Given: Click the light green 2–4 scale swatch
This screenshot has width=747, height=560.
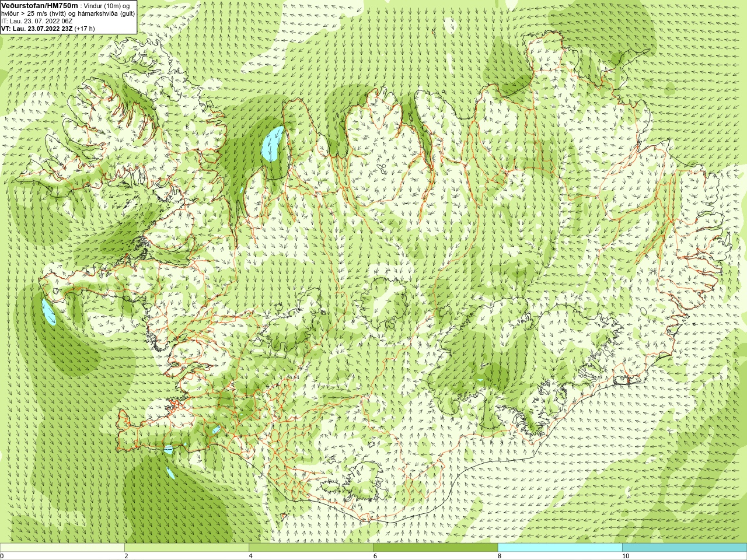Looking at the screenshot, I should (x=187, y=548).
